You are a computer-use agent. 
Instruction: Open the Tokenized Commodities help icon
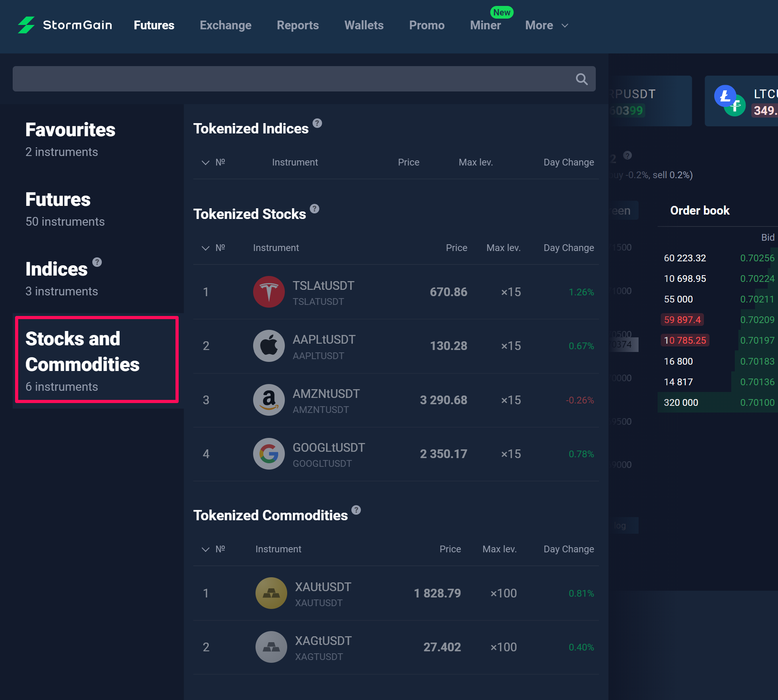point(356,510)
